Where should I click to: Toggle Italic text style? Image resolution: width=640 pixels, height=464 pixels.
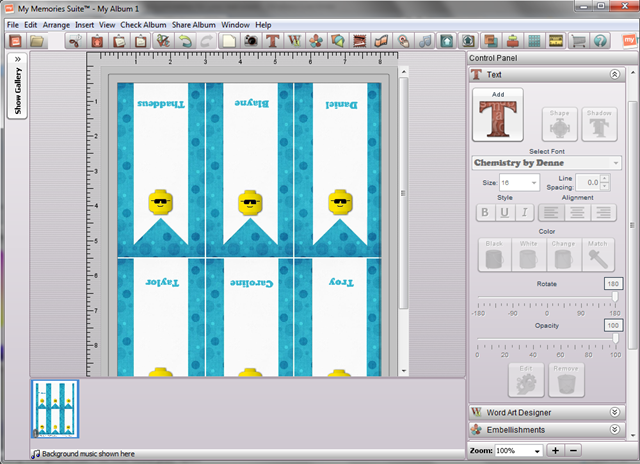pyautogui.click(x=523, y=212)
